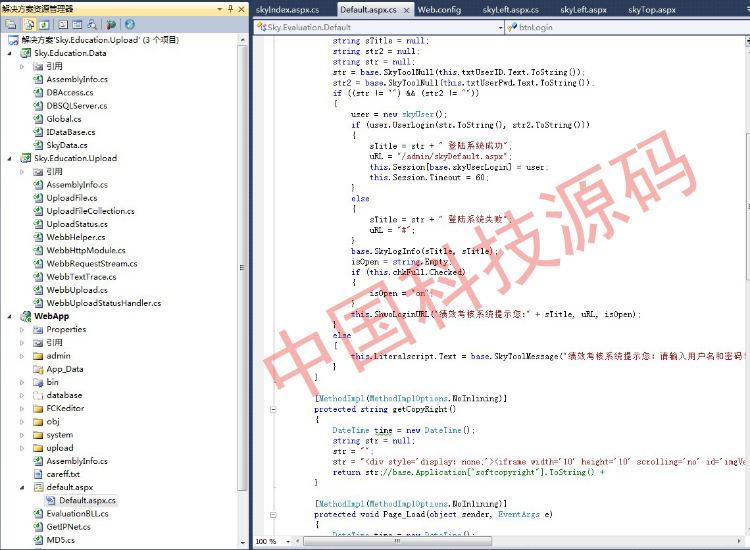Click the Solution Explorer vertical scrollbar thumb

tap(243, 268)
